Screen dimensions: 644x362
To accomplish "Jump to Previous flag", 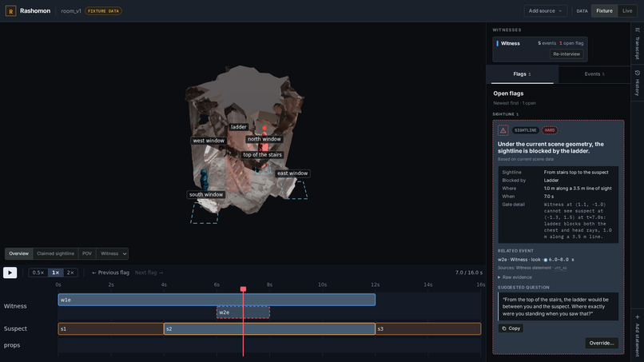I will tap(110, 272).
